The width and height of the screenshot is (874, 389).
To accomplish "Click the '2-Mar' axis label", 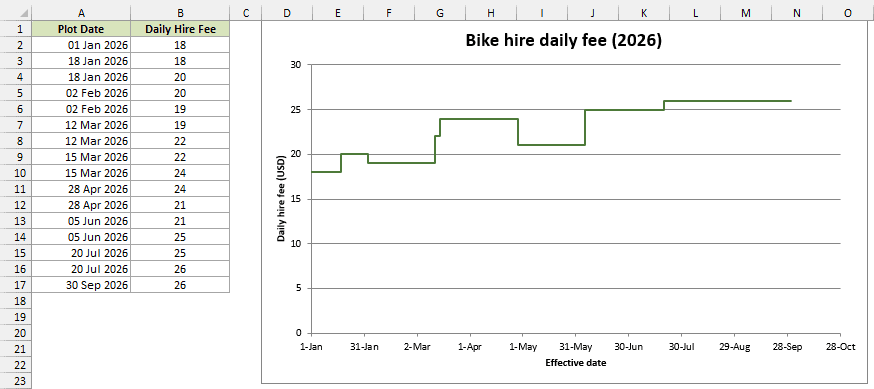I will 417,346.
